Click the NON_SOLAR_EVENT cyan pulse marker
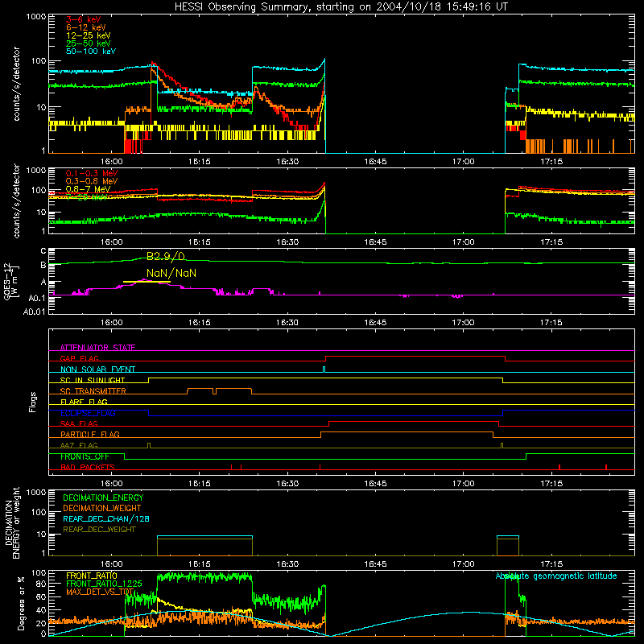This screenshot has height=644, width=644. pos(324,369)
